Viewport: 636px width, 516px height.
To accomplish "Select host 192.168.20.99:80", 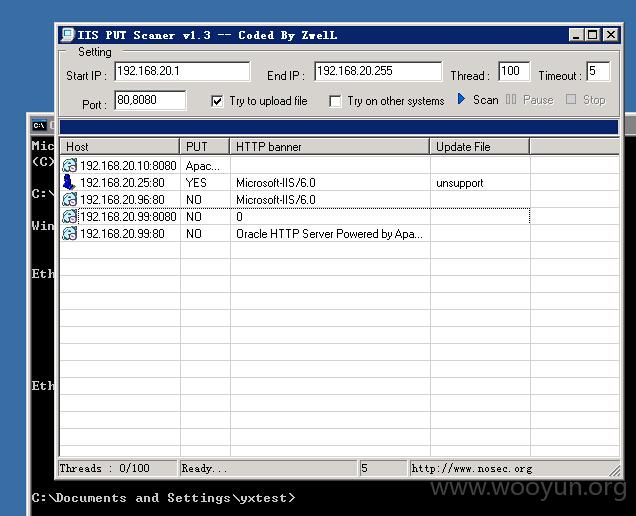I will (x=122, y=234).
